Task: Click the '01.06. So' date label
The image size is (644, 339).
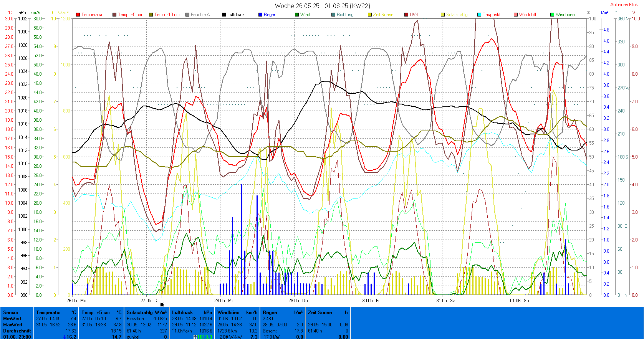Action: click(x=520, y=300)
